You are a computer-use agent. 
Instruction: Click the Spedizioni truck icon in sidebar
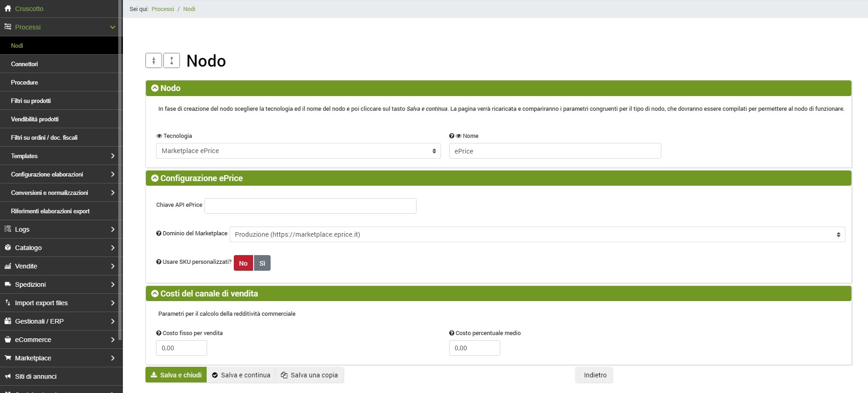click(8, 285)
